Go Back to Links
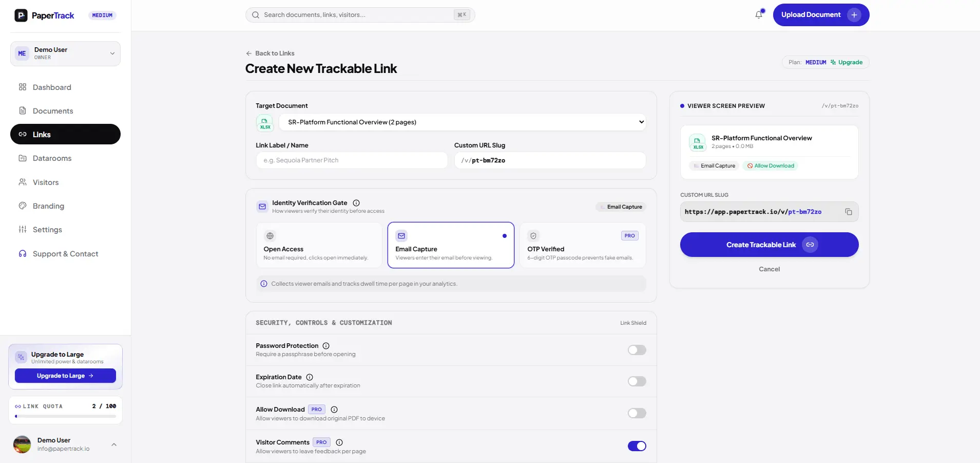980x463 pixels. (x=270, y=53)
